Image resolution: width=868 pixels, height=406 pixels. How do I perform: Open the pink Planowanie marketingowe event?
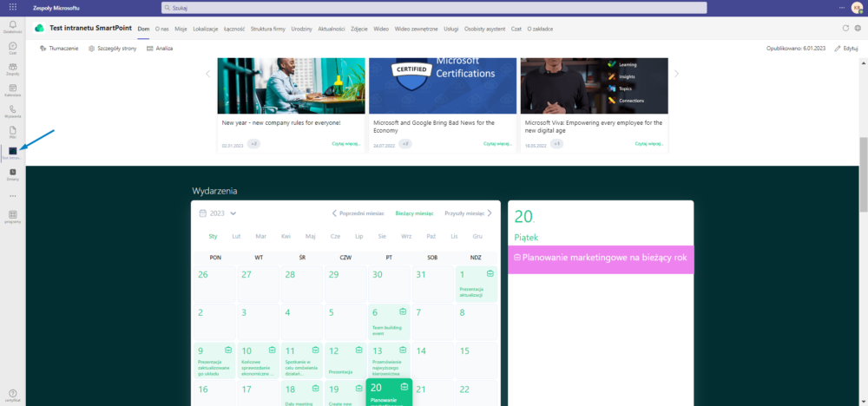pos(601,258)
